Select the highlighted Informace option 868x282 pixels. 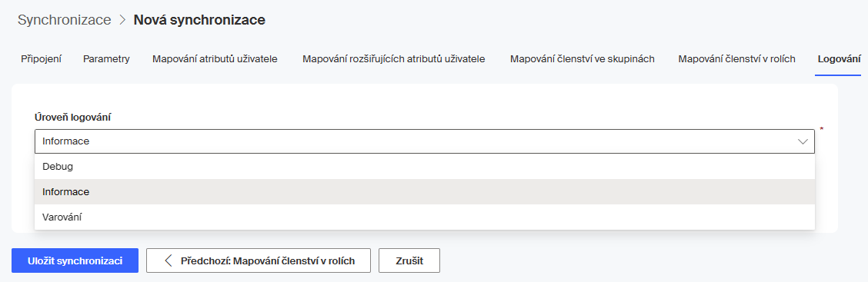pos(425,192)
